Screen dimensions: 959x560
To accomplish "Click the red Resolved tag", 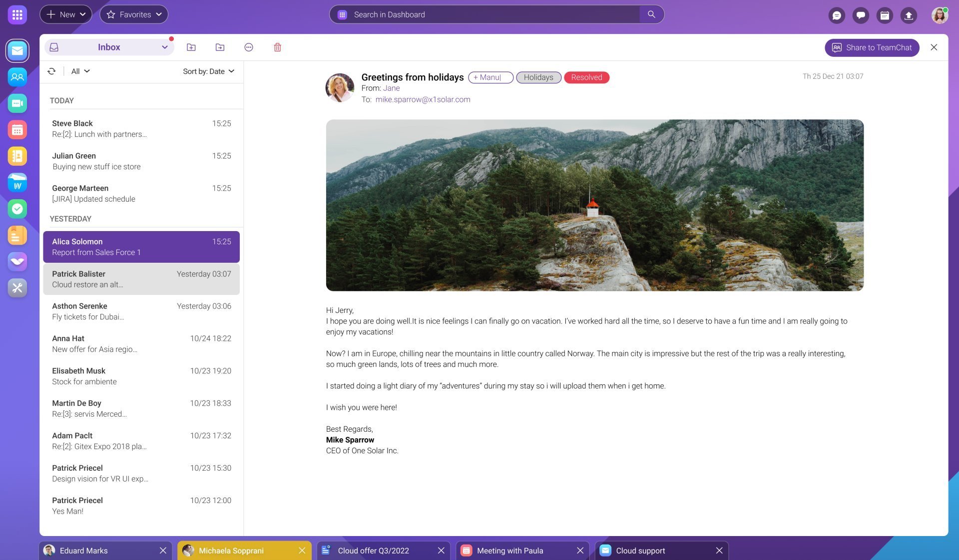I will click(586, 77).
